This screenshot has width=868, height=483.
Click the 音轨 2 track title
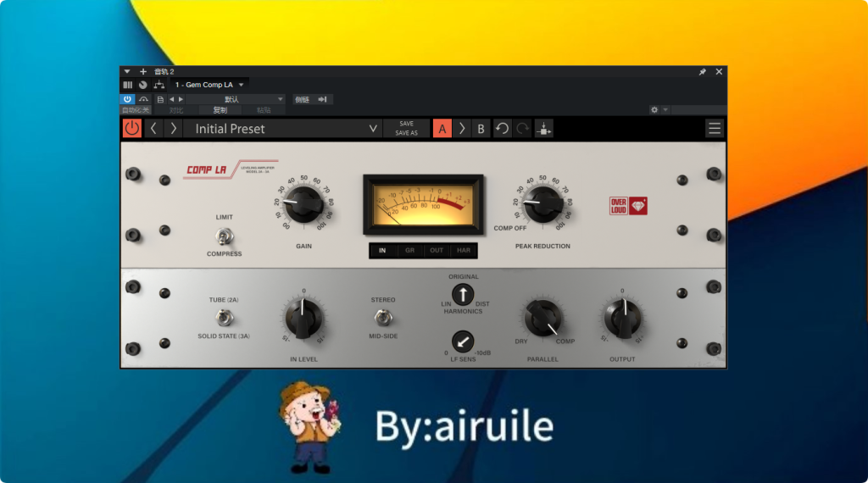click(164, 71)
